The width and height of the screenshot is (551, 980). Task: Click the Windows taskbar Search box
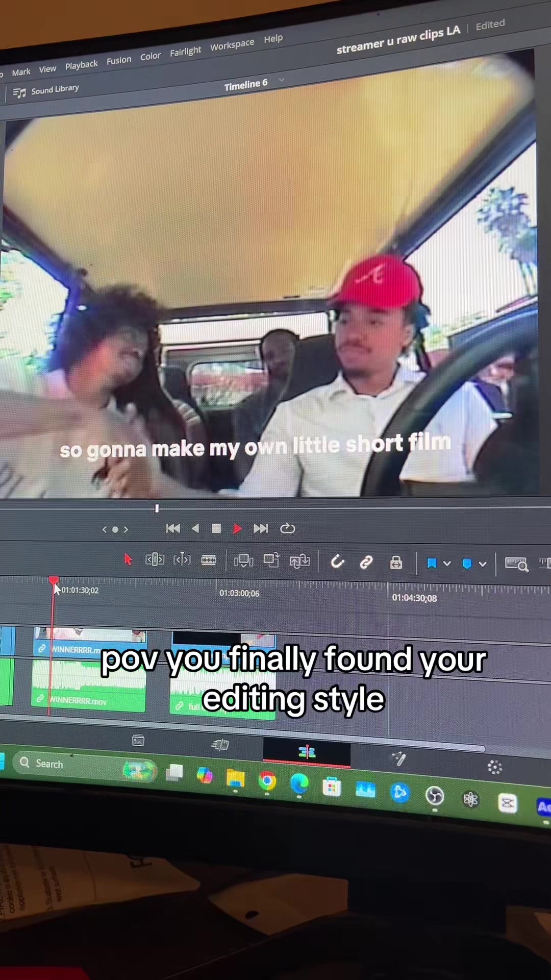85,766
